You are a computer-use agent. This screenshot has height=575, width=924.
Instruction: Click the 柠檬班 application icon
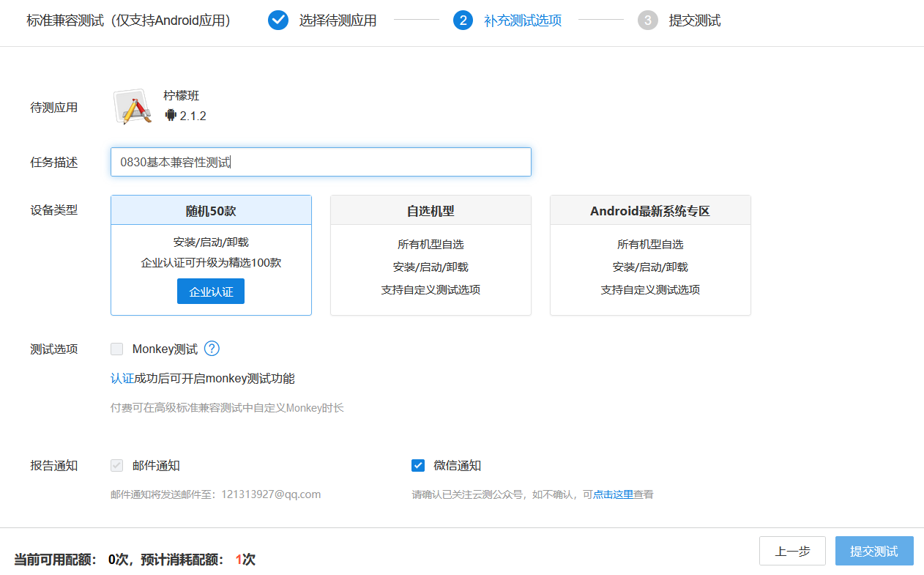pos(133,105)
